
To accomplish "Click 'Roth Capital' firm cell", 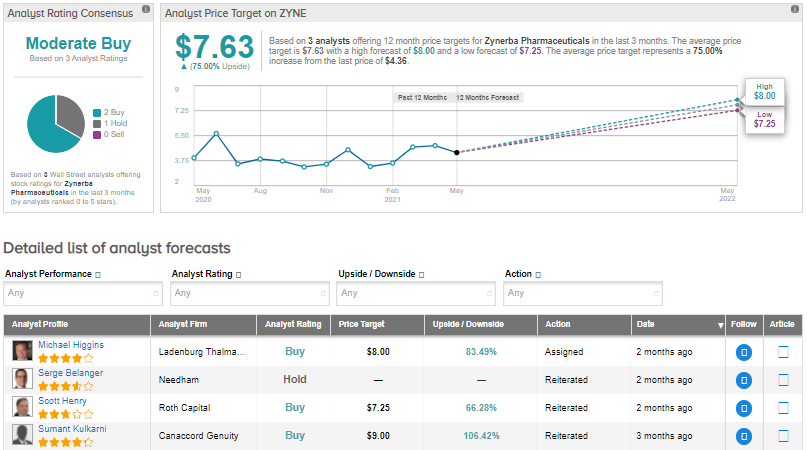I will pyautogui.click(x=184, y=407).
